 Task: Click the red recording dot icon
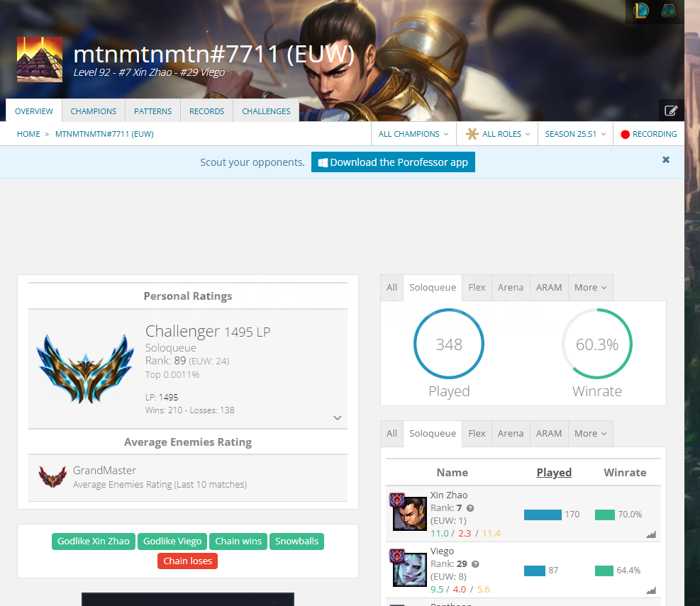pyautogui.click(x=625, y=135)
